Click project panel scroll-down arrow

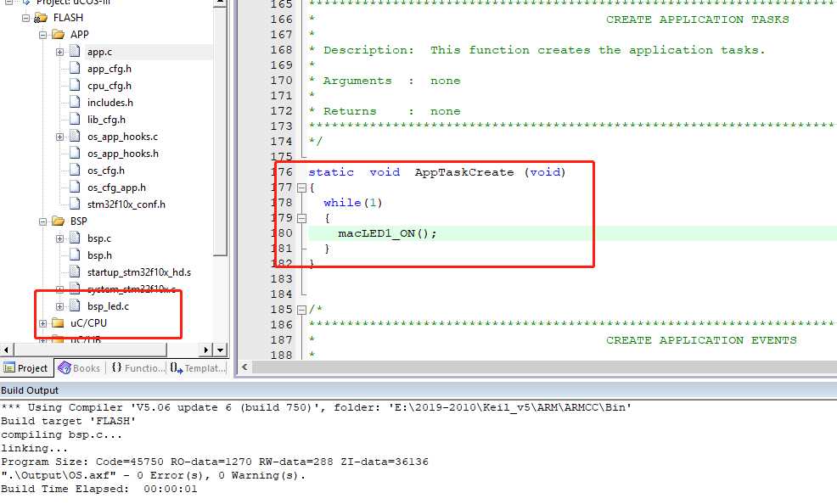click(x=221, y=350)
